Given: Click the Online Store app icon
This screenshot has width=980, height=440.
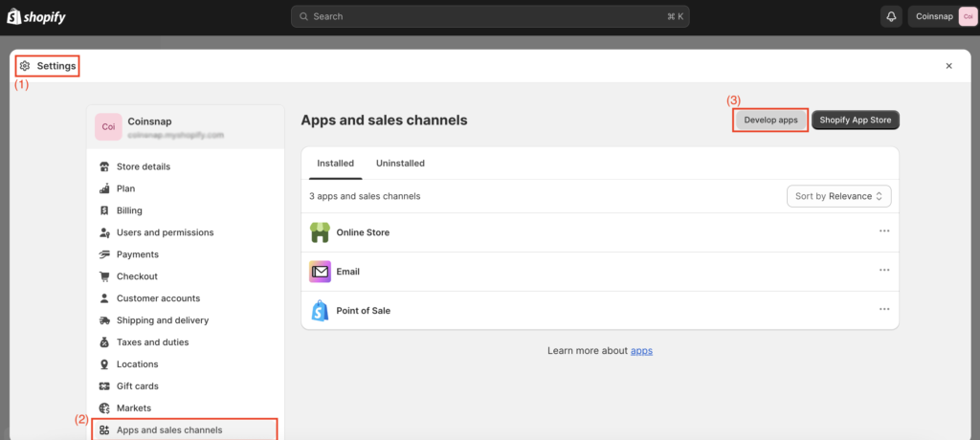Looking at the screenshot, I should tap(320, 232).
